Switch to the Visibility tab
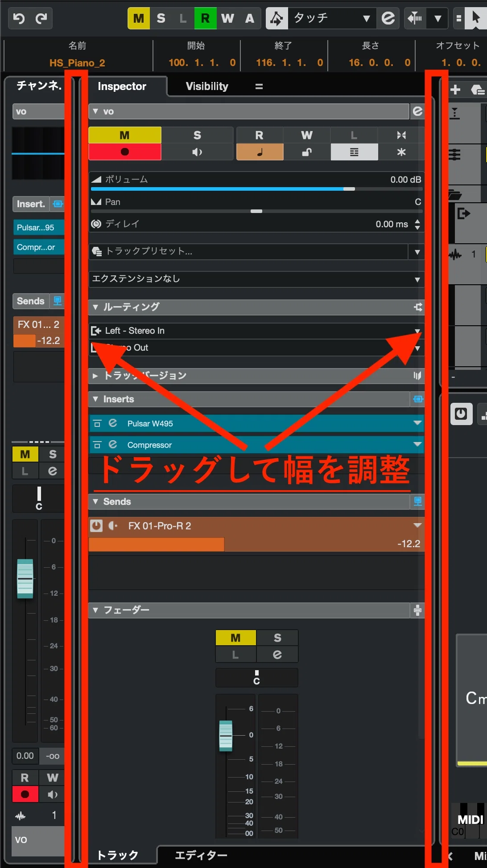The width and height of the screenshot is (487, 868). coord(207,86)
